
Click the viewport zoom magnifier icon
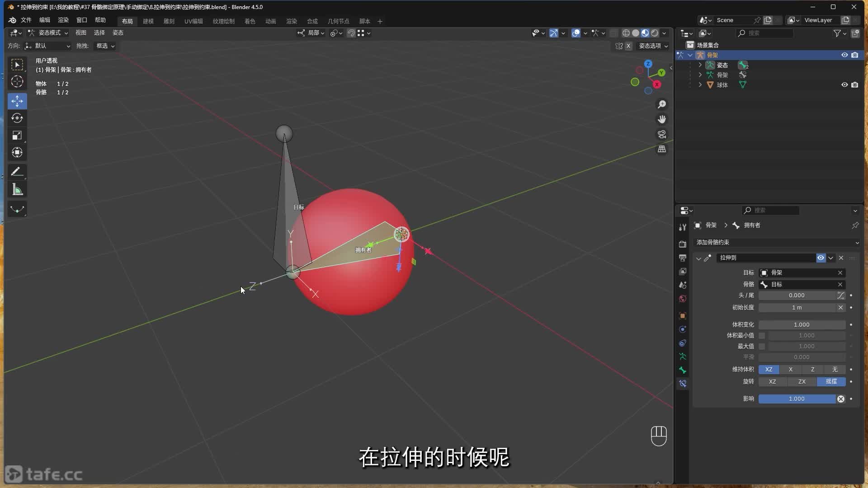(x=662, y=104)
